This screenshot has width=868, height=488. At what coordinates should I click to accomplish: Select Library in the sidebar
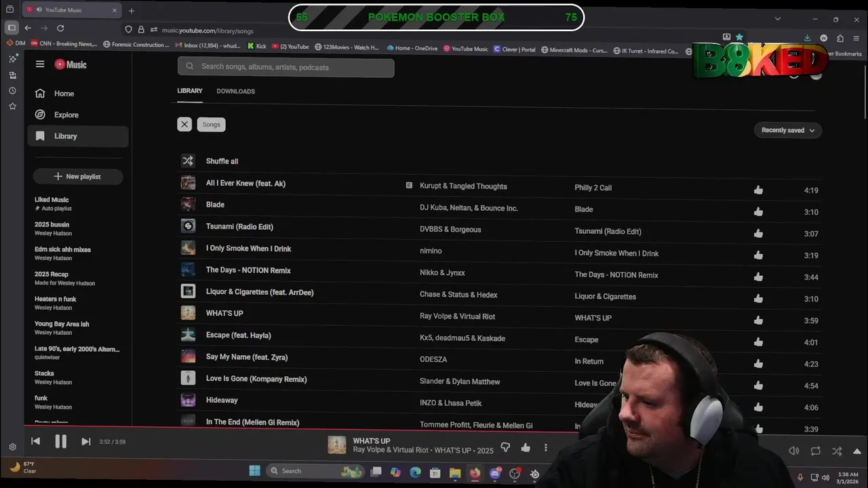tap(78, 136)
